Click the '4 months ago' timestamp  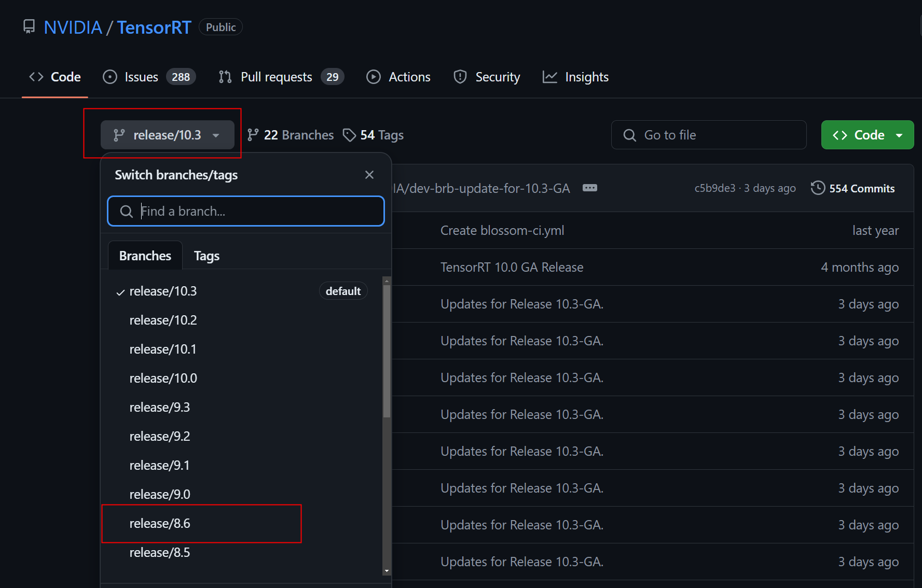point(860,267)
